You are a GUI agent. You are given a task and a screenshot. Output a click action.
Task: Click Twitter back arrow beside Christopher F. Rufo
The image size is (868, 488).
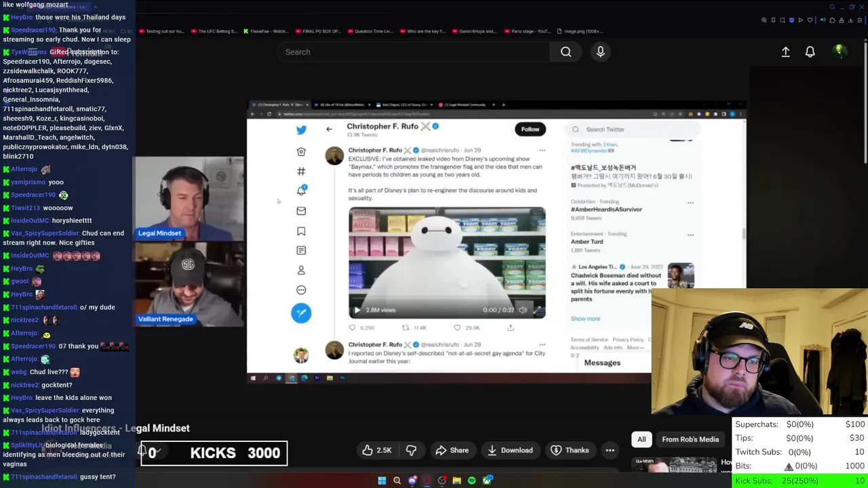point(329,129)
